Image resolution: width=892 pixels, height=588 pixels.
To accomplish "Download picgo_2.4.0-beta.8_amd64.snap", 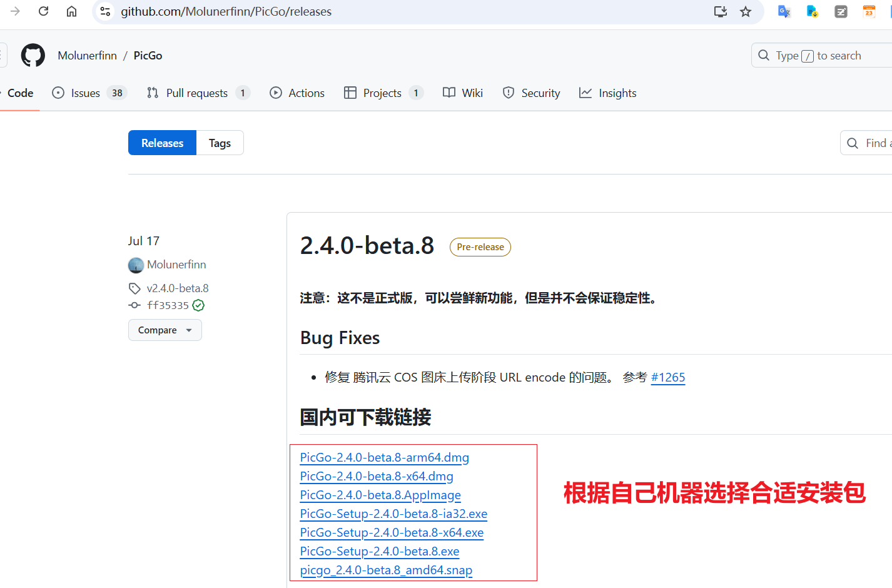I will [x=386, y=570].
